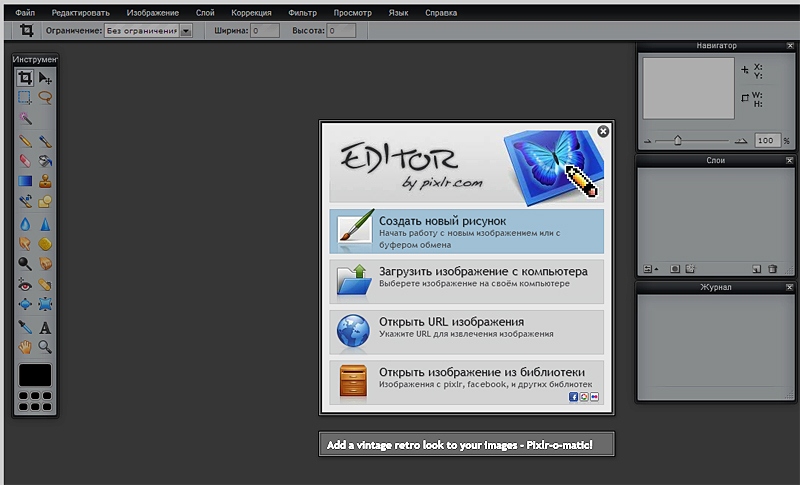This screenshot has height=485, width=800.
Task: Expand the Ограничение constraint dropdown
Action: 186,31
